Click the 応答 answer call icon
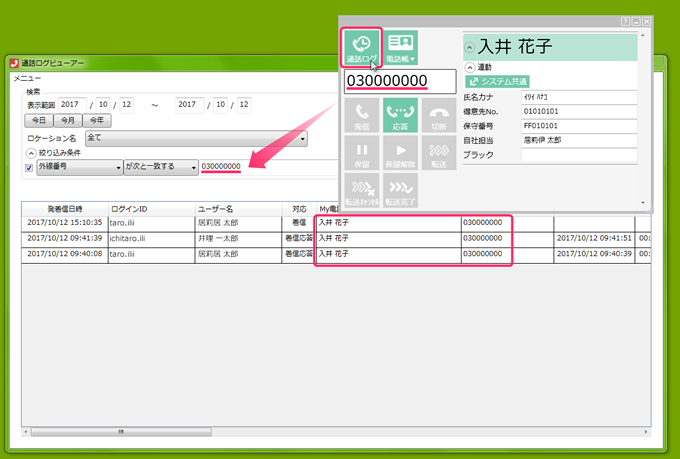The image size is (680, 459). pyautogui.click(x=400, y=116)
